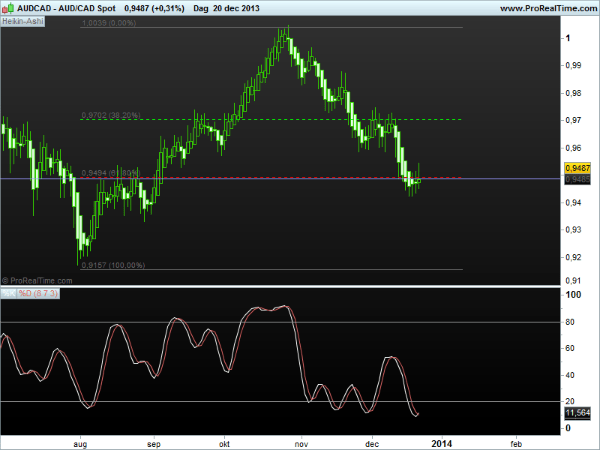Click the dark 0,9485 price tag
The width and height of the screenshot is (600, 450).
click(577, 179)
